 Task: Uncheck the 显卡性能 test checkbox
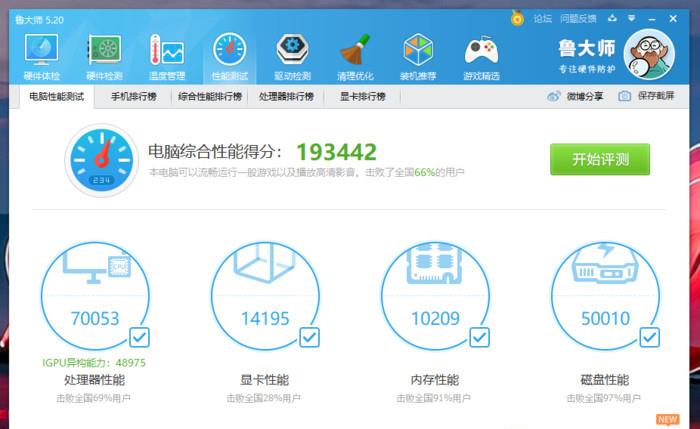310,336
